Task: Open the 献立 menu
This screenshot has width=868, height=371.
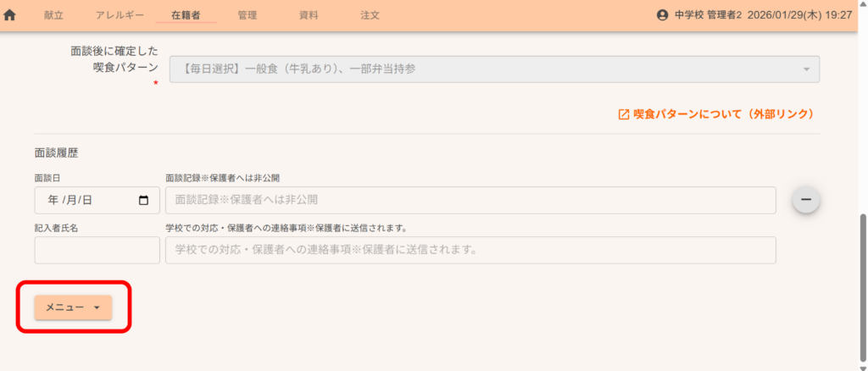Action: (x=53, y=15)
